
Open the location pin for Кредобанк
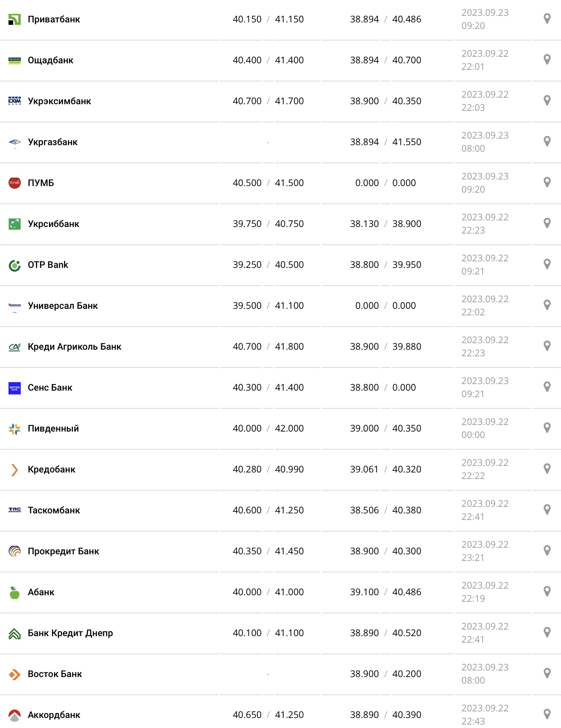[x=547, y=469]
